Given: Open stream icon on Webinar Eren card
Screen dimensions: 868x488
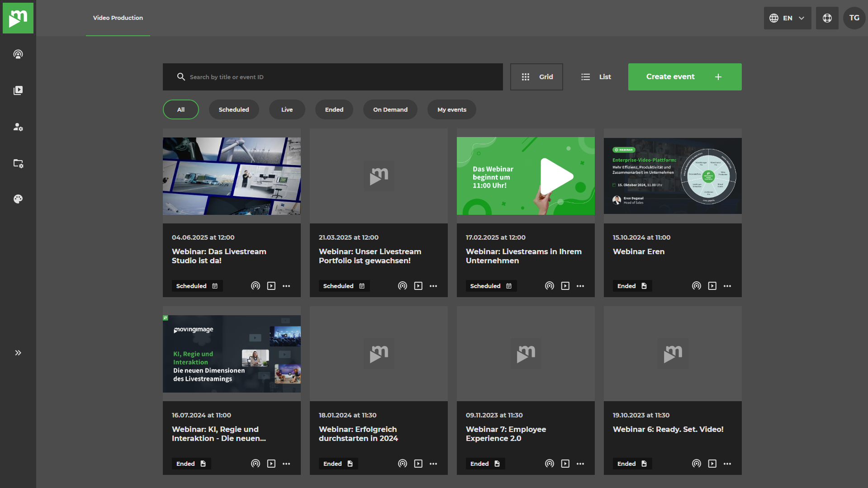Looking at the screenshot, I should [697, 286].
